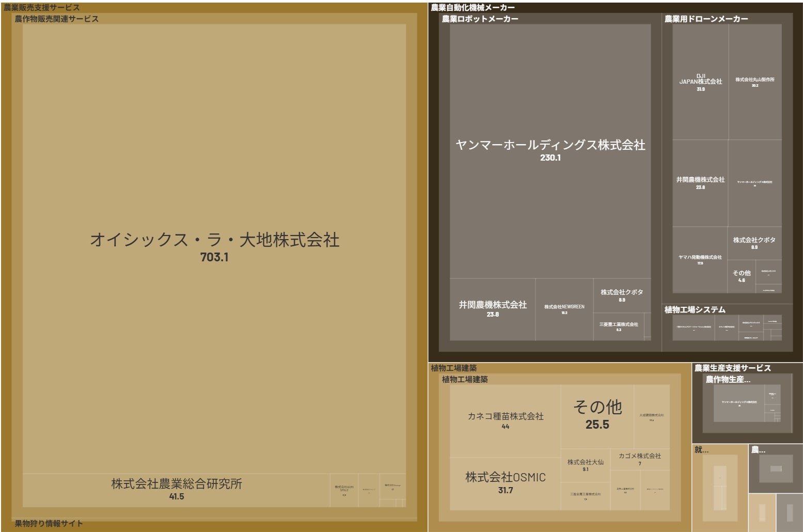Open the 植物工場システム subcategory label
The height and width of the screenshot is (532, 803).
[x=695, y=310]
